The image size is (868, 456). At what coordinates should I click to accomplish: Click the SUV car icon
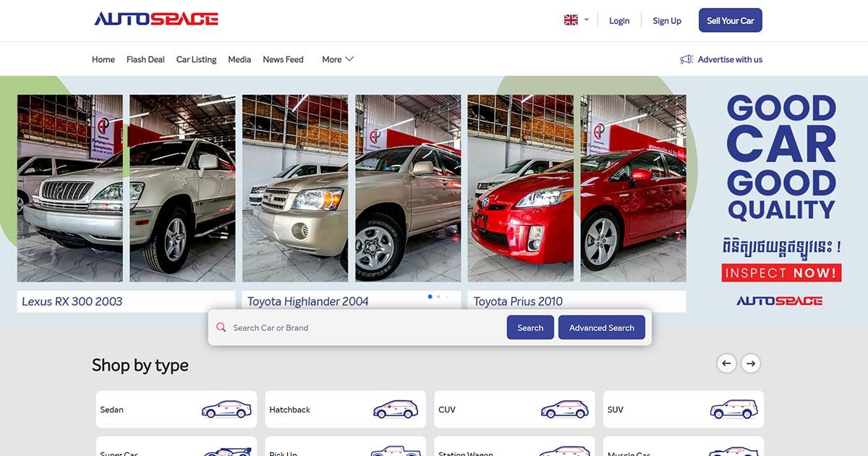pos(734,409)
